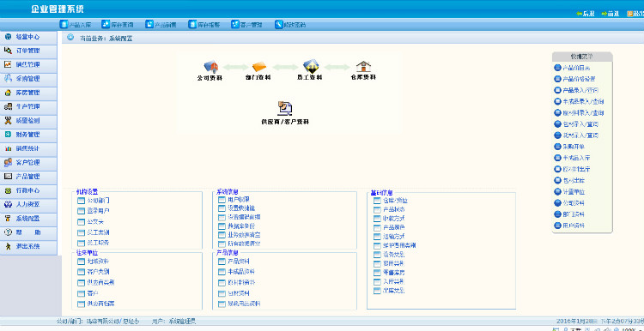The image size is (644, 331).
Task: Open the 产品资料 link
Action: pyautogui.click(x=239, y=262)
